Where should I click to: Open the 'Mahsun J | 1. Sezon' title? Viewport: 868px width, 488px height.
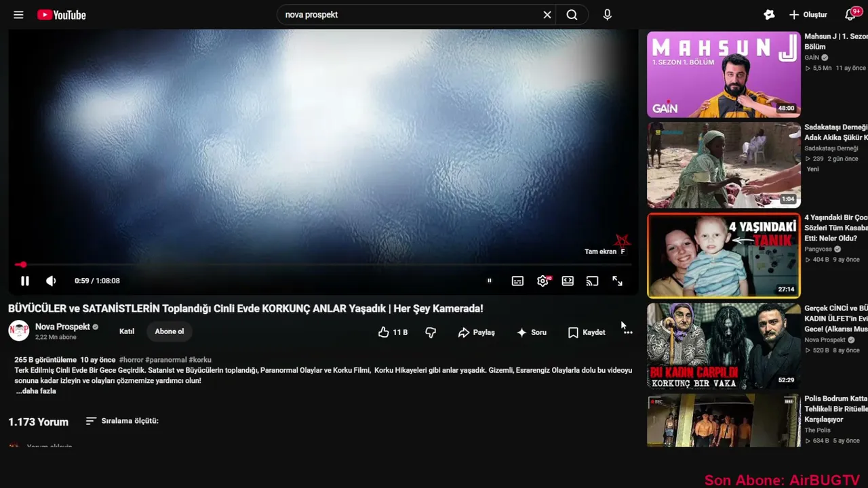836,41
